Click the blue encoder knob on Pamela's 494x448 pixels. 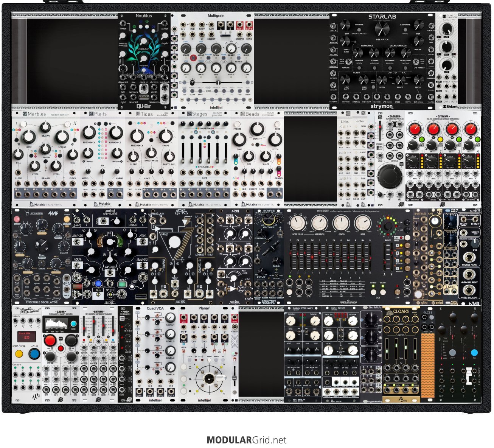point(34,354)
